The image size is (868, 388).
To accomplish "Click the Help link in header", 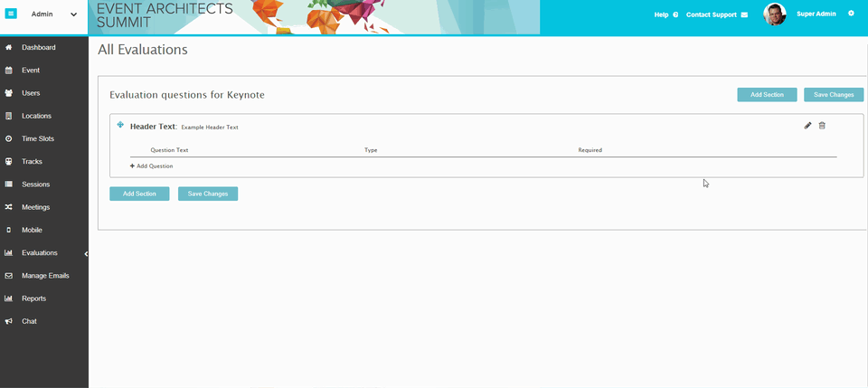I will (661, 15).
